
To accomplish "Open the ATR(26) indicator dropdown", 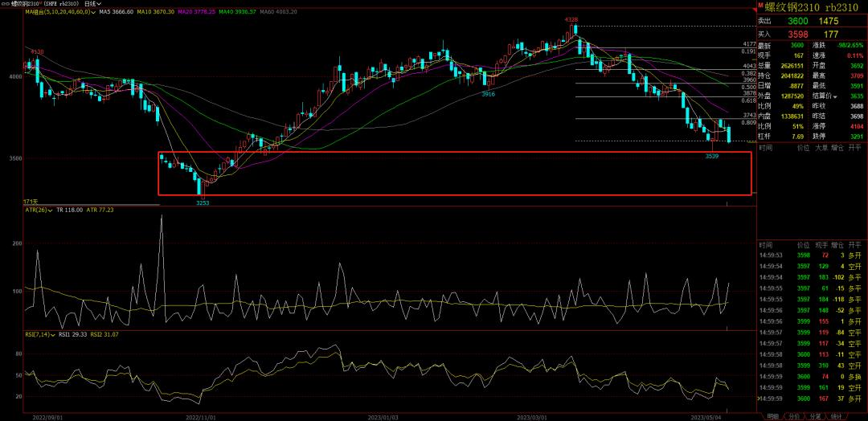I will click(x=50, y=210).
